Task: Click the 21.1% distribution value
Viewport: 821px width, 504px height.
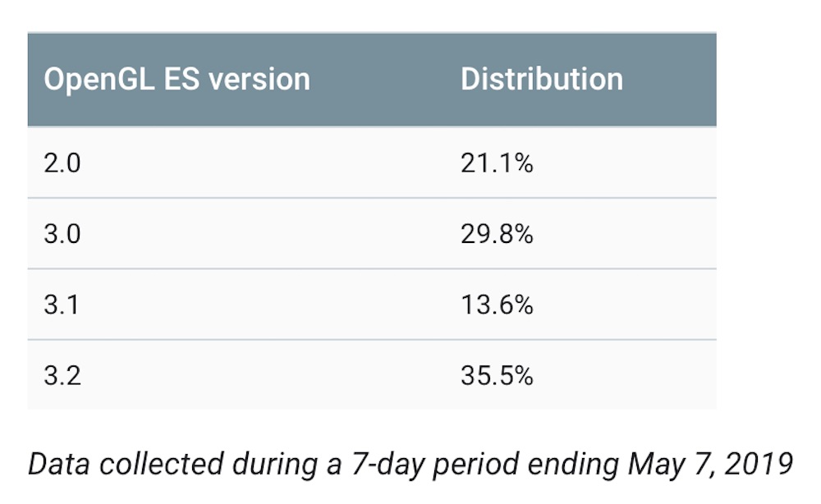Action: click(497, 163)
